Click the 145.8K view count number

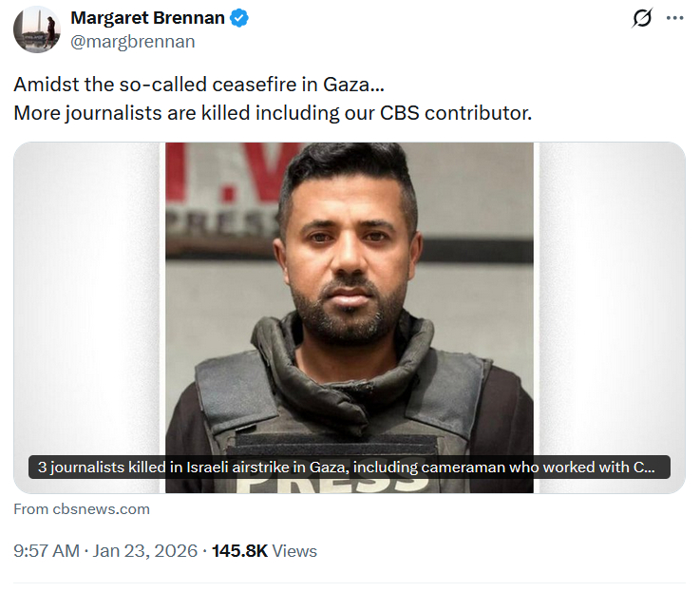click(238, 551)
